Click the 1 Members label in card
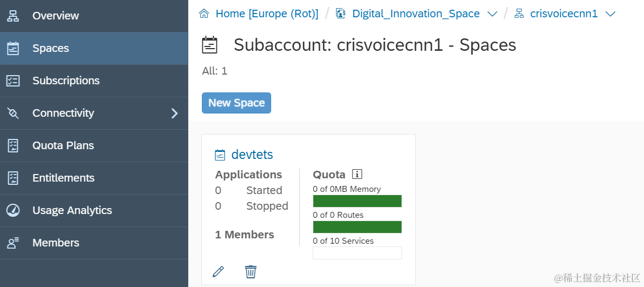 pyautogui.click(x=245, y=235)
